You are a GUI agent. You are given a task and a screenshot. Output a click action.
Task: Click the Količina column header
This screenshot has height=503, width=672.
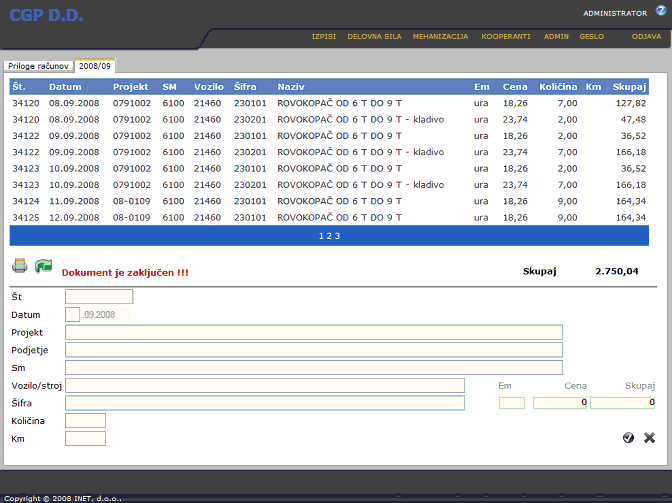pyautogui.click(x=558, y=87)
